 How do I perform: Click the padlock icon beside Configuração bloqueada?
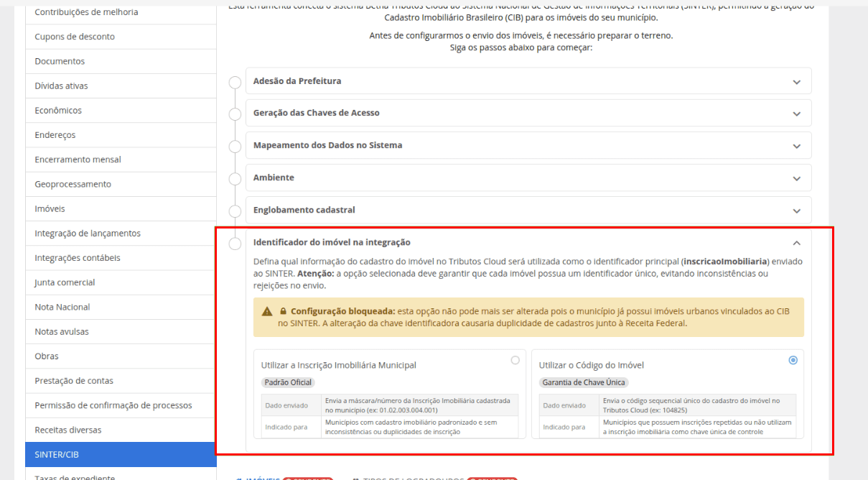click(284, 312)
